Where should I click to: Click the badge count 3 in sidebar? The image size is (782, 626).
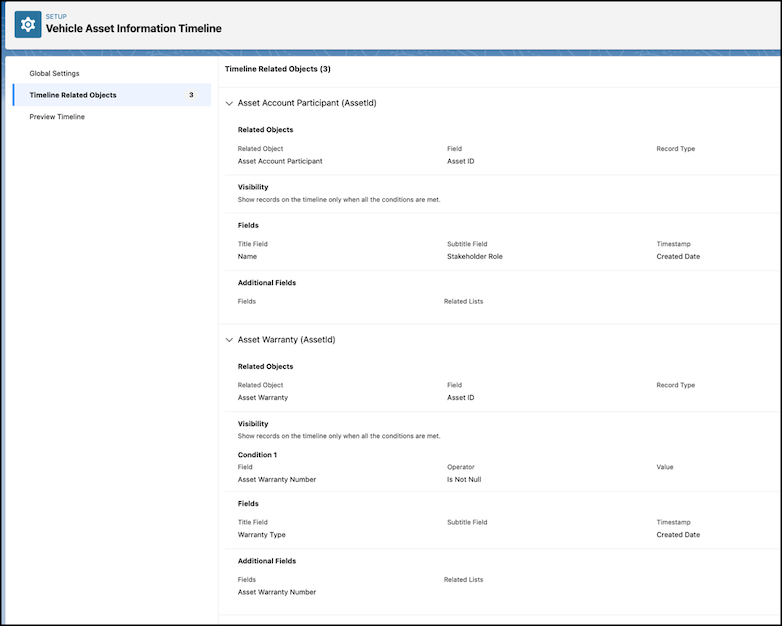tap(191, 95)
